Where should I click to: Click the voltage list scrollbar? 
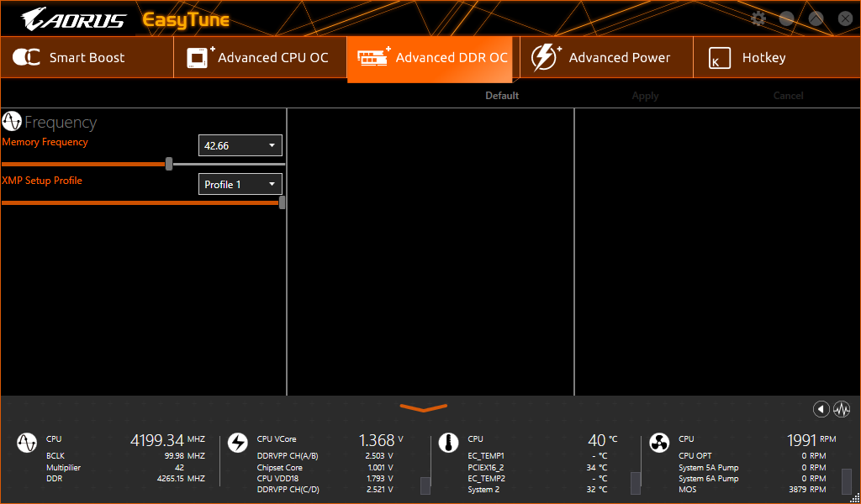point(425,486)
